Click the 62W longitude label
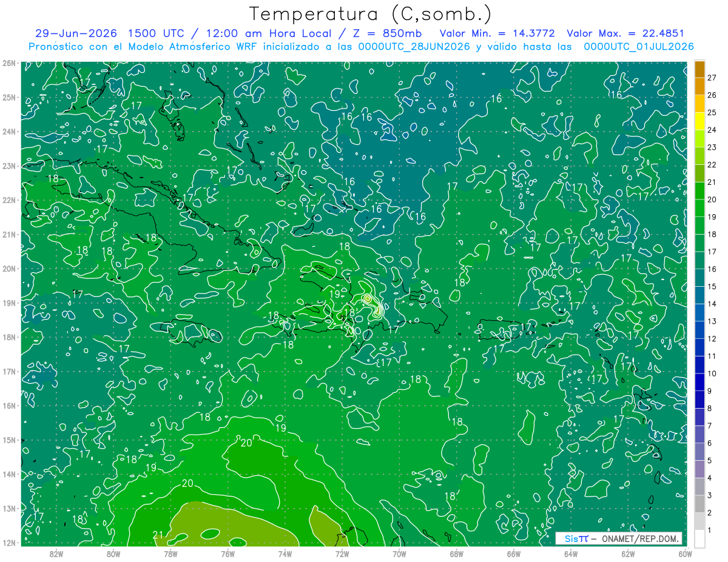Image resolution: width=728 pixels, height=562 pixels. [x=628, y=554]
